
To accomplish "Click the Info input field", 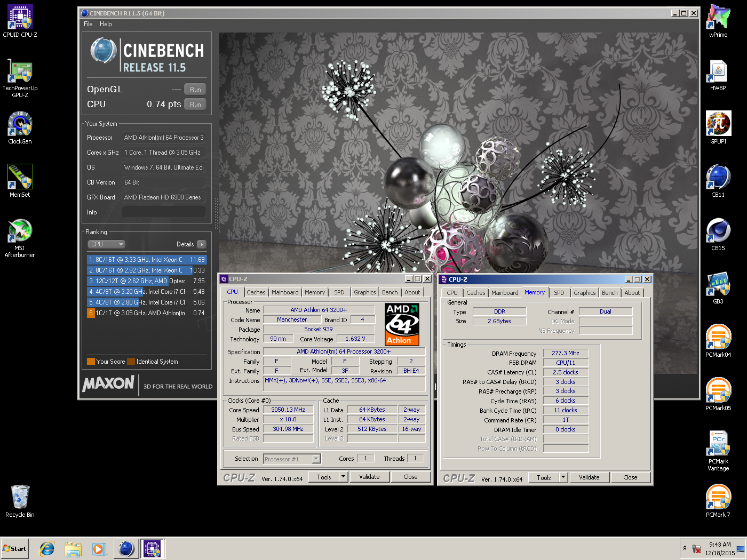I will pyautogui.click(x=164, y=212).
